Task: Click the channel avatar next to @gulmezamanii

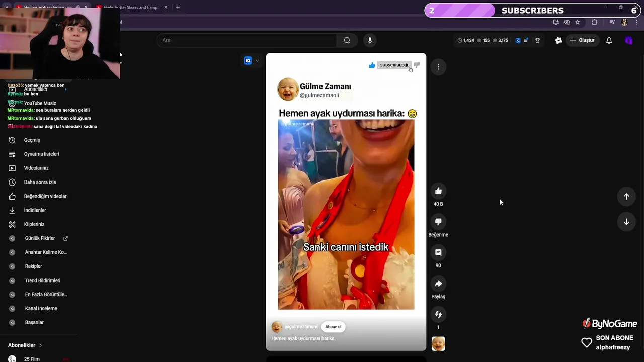Action: (277, 327)
